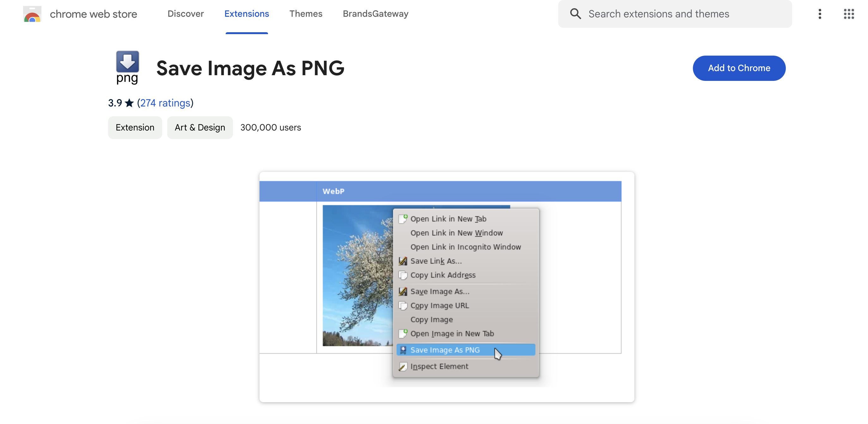Open the Google apps grid launcher

click(x=848, y=14)
